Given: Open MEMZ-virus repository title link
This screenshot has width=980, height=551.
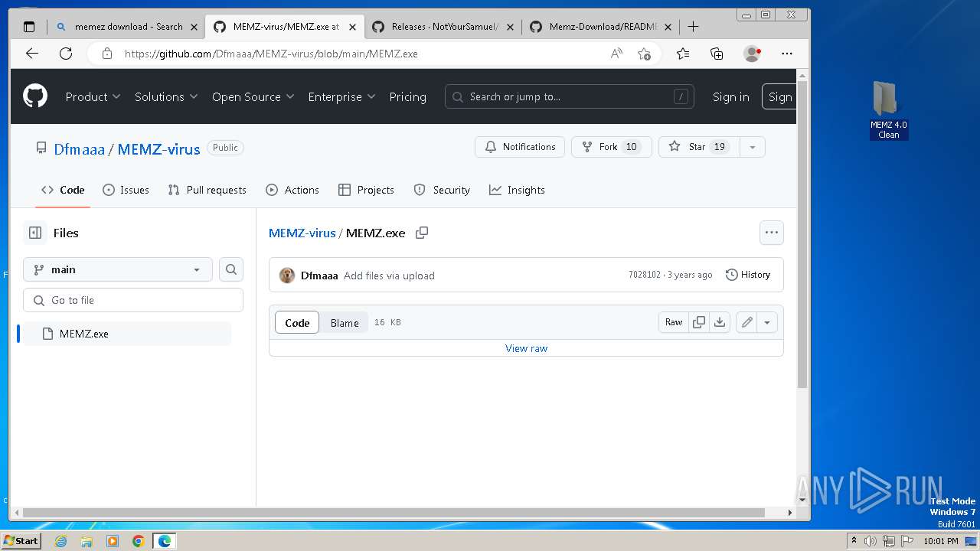Looking at the screenshot, I should (x=158, y=149).
